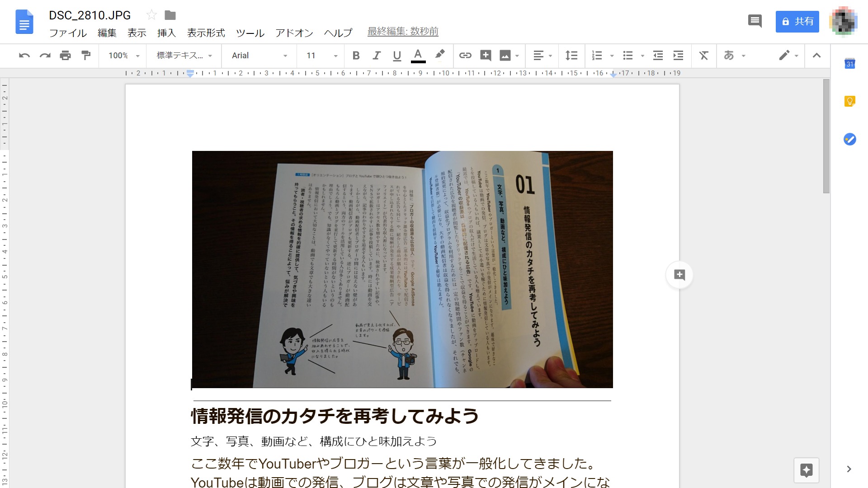This screenshot has height=488, width=868.
Task: Open the Explore button at the bottom
Action: (x=807, y=470)
